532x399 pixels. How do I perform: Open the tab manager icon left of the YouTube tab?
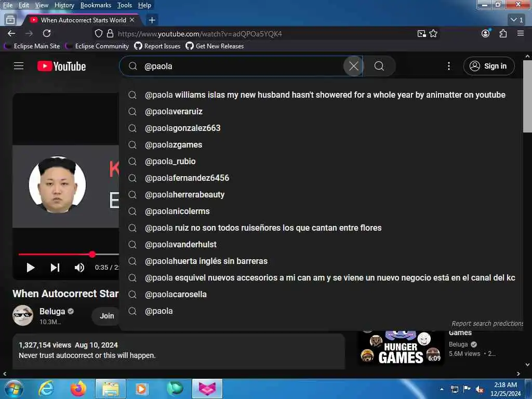[10, 20]
